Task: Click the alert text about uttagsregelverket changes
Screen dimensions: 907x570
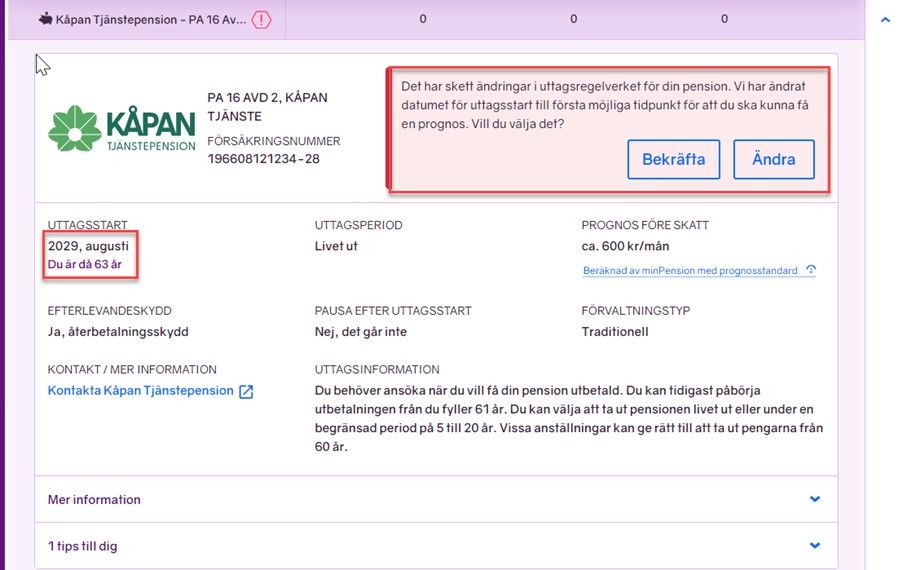Action: point(606,105)
